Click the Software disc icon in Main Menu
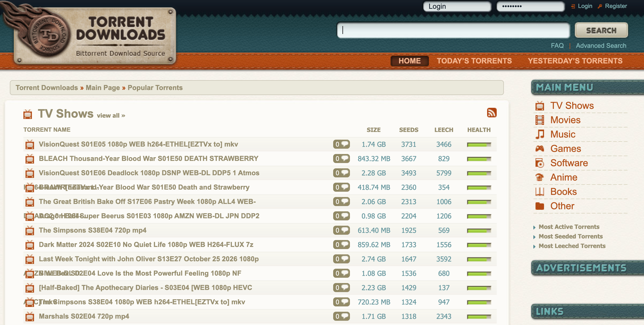The height and width of the screenshot is (325, 644). pos(540,163)
